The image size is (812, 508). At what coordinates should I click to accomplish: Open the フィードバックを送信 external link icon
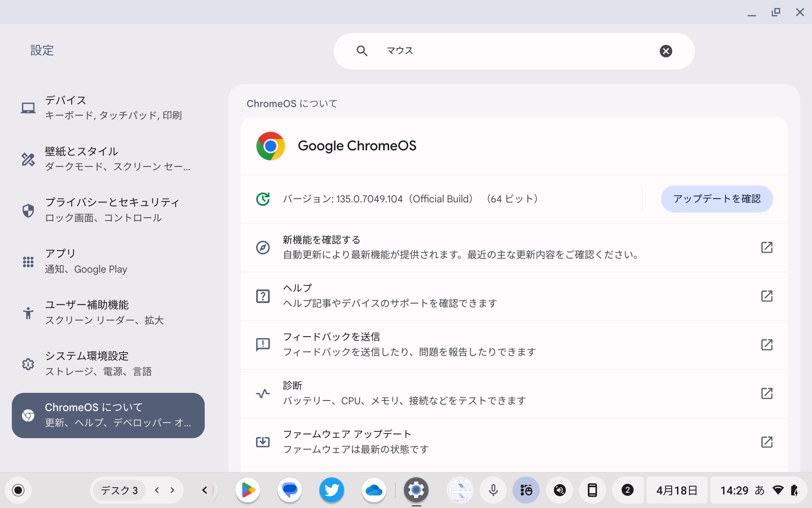point(767,345)
